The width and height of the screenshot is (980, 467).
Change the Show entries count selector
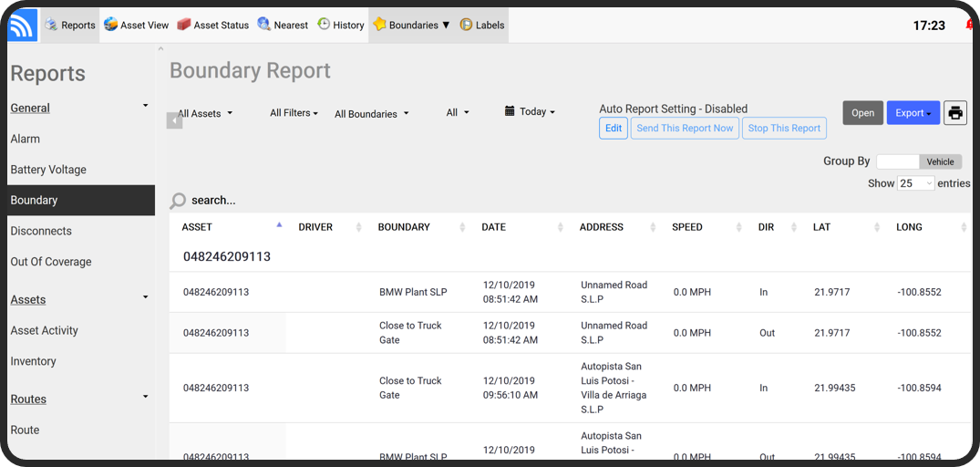coord(916,183)
